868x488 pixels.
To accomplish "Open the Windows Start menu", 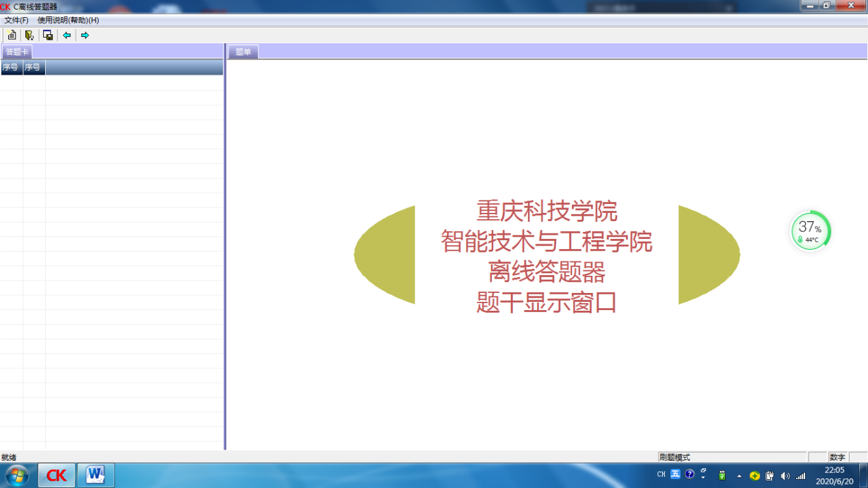I will point(16,475).
